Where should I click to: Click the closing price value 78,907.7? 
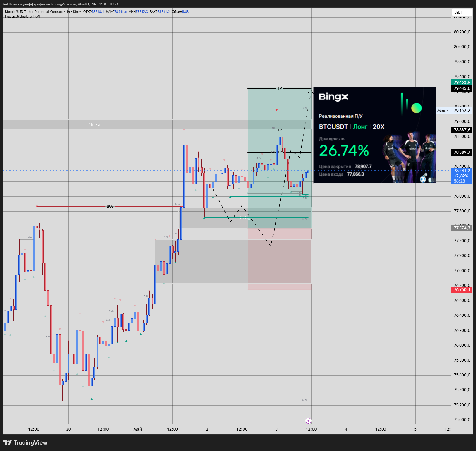click(363, 167)
